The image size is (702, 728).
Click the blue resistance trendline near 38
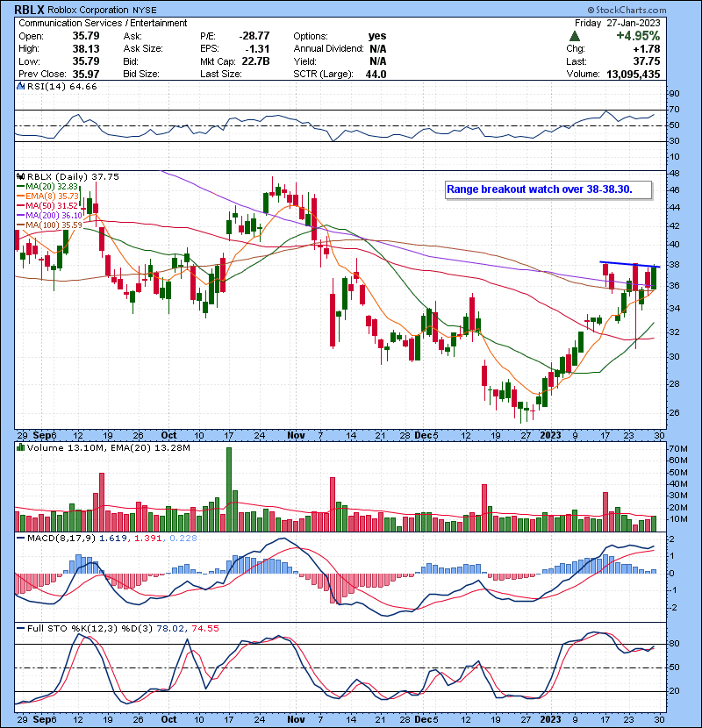coord(629,264)
